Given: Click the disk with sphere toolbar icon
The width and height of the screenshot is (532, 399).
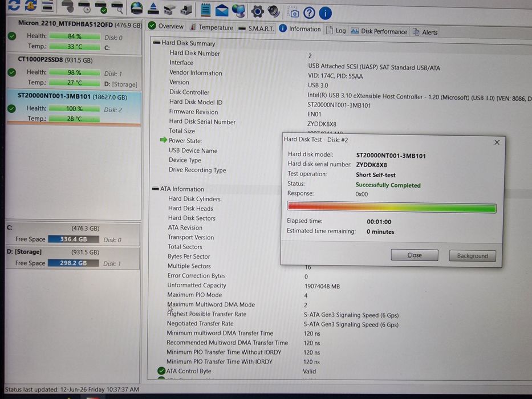Looking at the screenshot, I should tap(68, 6).
